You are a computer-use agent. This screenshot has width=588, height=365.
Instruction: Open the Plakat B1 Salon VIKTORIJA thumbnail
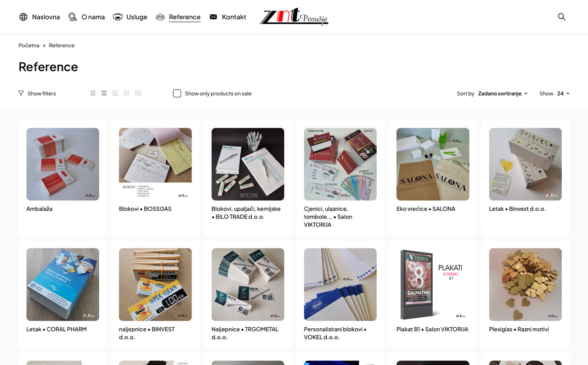pos(433,285)
